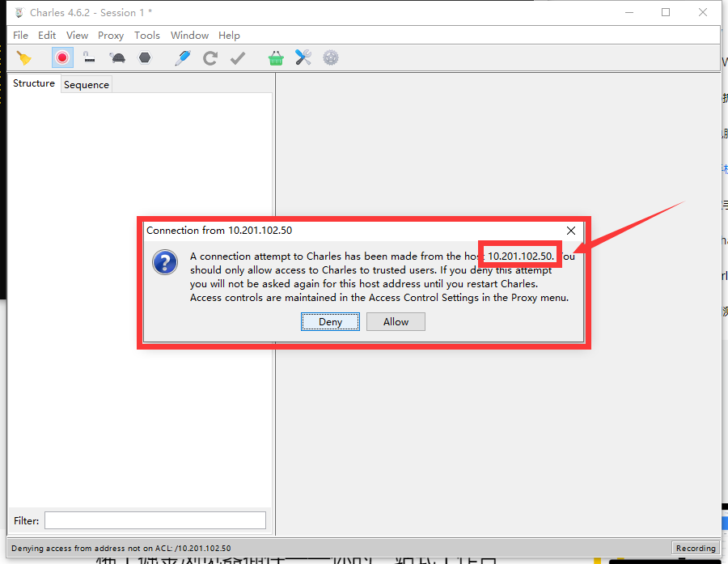The height and width of the screenshot is (564, 728).
Task: Open Settings gear icon in toolbar
Action: click(331, 57)
